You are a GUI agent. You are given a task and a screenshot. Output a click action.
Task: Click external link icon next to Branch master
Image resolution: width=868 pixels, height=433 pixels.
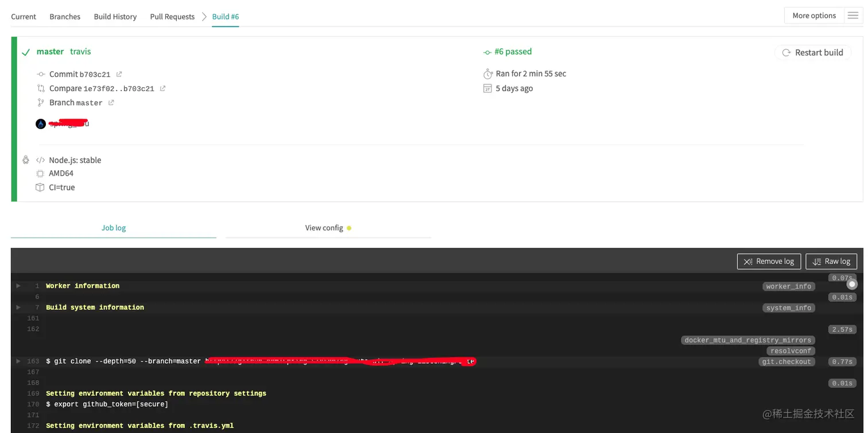(111, 103)
